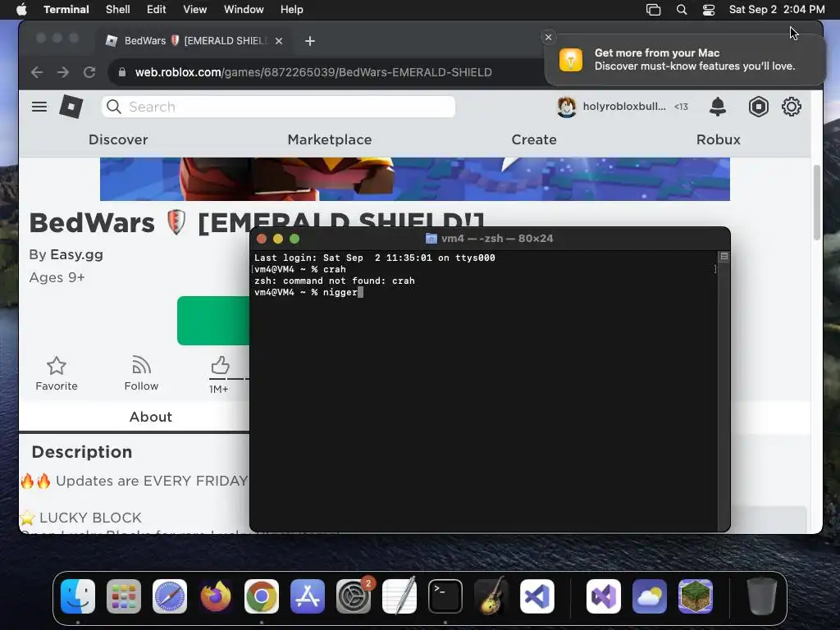840x630 pixels.
Task: Go to the Marketplace page
Action: point(330,139)
